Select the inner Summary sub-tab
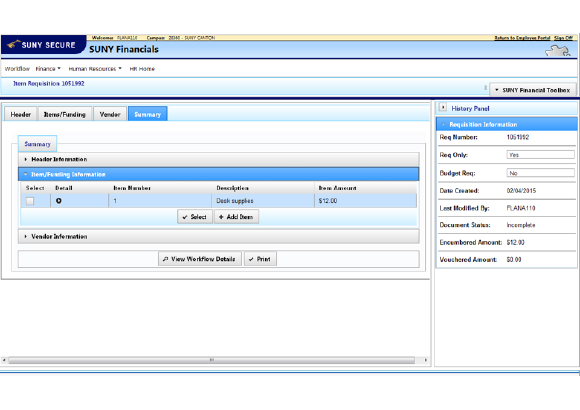Viewport: 580px width, 410px height. [x=37, y=144]
